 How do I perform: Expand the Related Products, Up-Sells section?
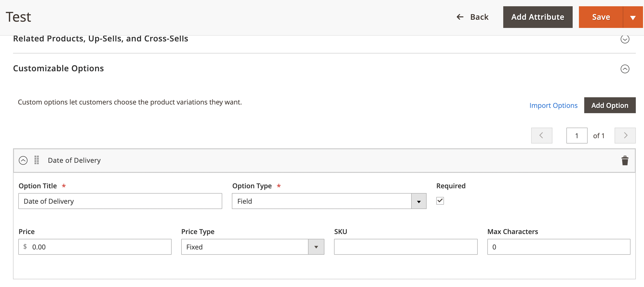click(625, 39)
